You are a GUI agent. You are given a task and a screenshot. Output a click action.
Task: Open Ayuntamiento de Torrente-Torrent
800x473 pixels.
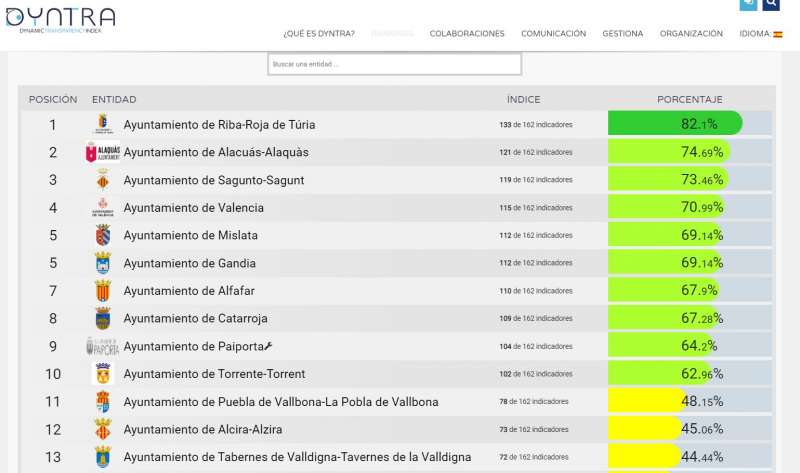[x=214, y=374]
